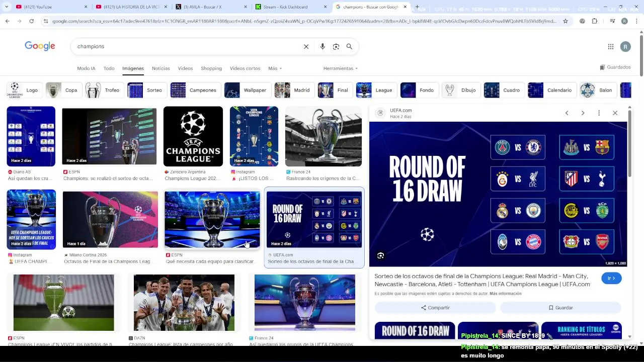Filter images by Balon chip
Screen dimensions: 644x362
tap(598, 90)
